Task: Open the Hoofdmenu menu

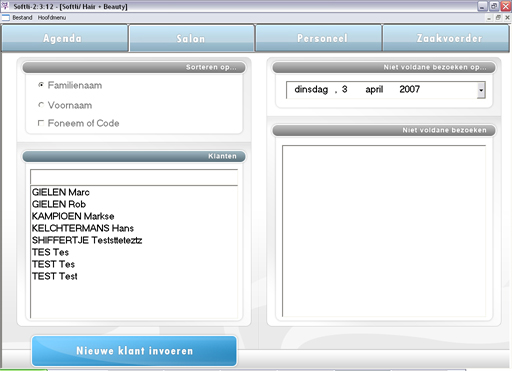Action: (x=52, y=18)
